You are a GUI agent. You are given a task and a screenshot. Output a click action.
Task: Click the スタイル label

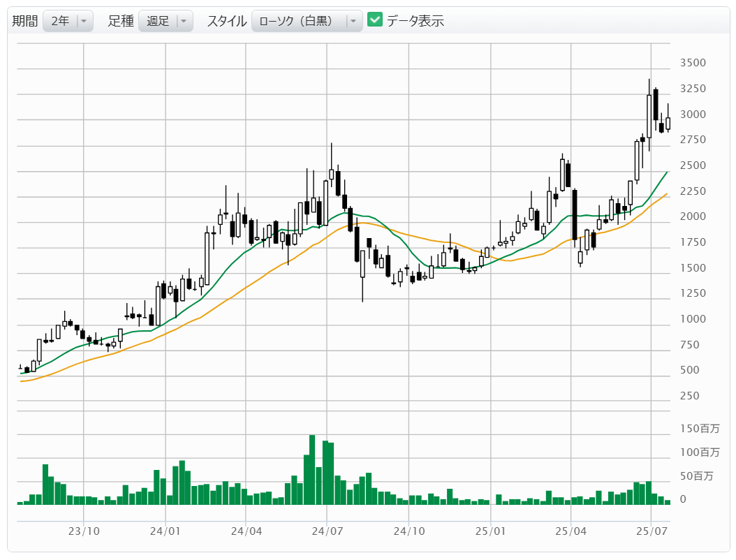click(227, 21)
